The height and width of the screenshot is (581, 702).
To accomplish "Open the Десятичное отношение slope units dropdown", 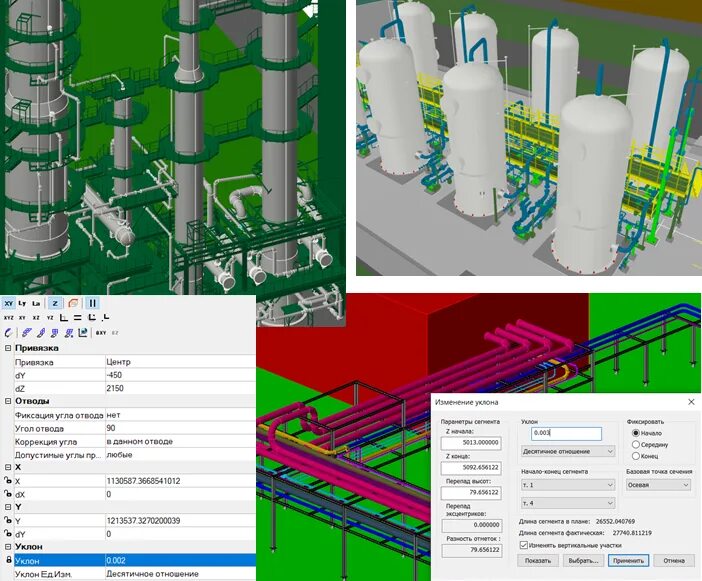I will 568,451.
